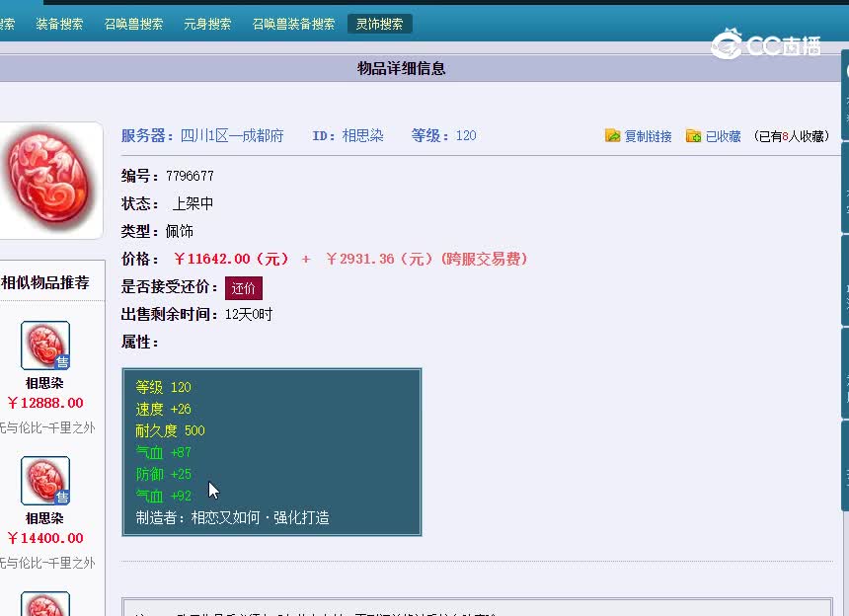Click the status text 上架中

tap(193, 203)
